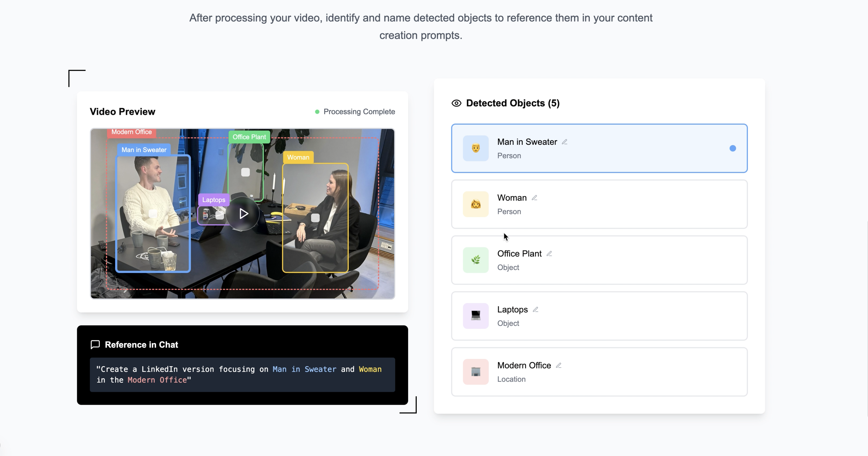Click the Object type under Laptops
The image size is (868, 456).
point(508,323)
